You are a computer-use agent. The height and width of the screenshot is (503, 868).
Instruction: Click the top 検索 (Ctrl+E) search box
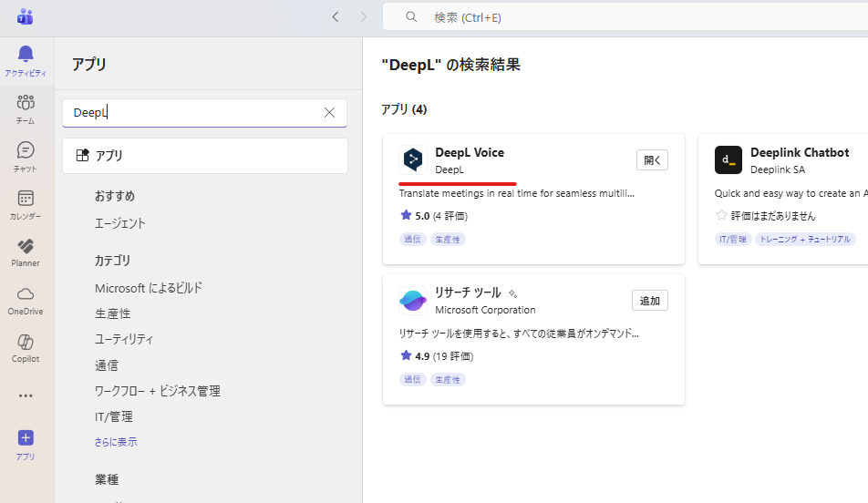pos(620,17)
